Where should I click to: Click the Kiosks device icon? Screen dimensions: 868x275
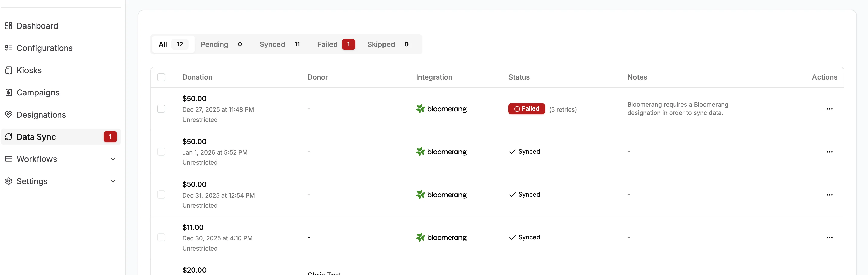click(x=9, y=70)
